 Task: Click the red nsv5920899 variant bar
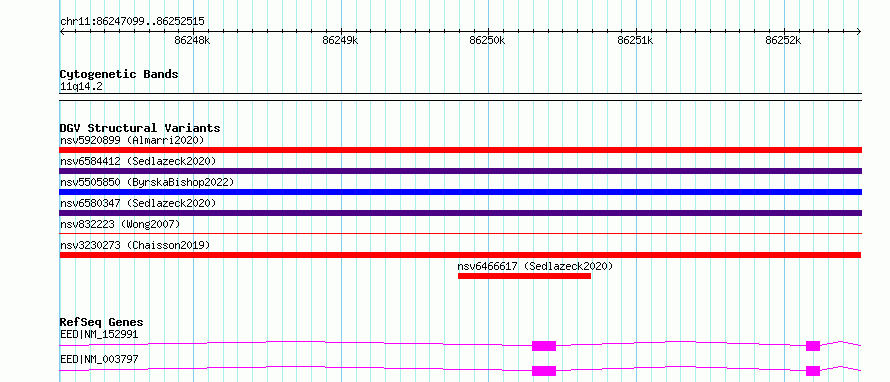[x=460, y=150]
